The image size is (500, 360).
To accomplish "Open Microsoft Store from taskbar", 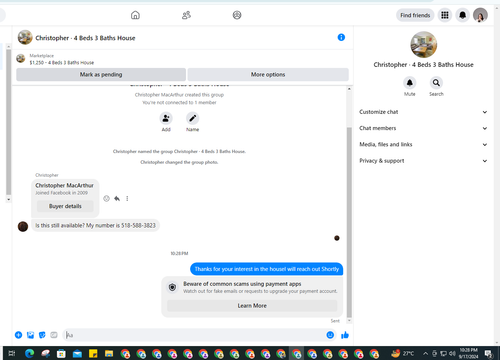I will pyautogui.click(x=61, y=353).
